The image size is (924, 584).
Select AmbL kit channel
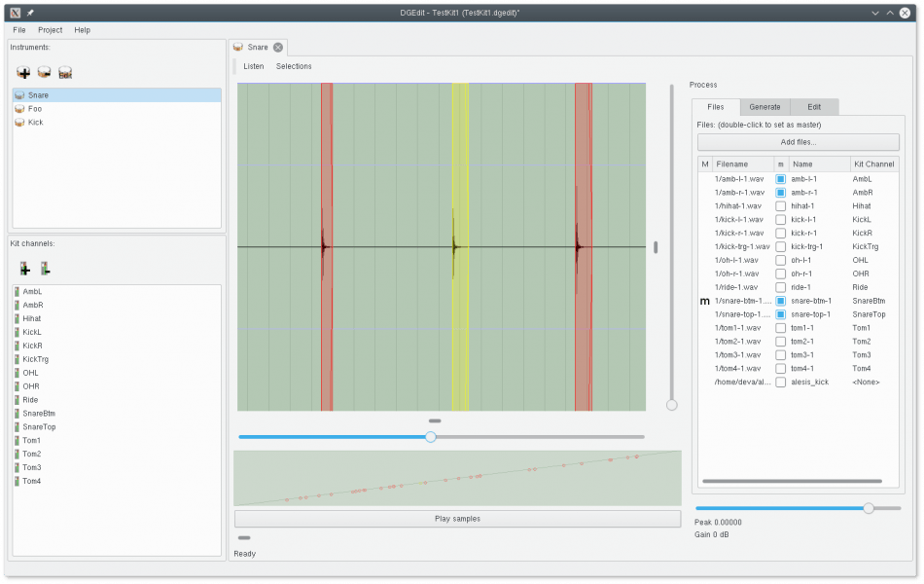(x=117, y=291)
